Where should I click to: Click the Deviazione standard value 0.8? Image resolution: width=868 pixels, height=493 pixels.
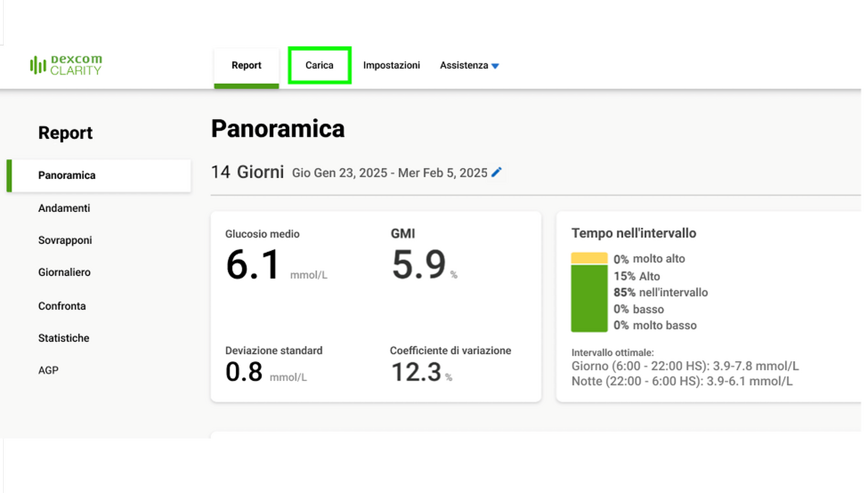point(244,372)
